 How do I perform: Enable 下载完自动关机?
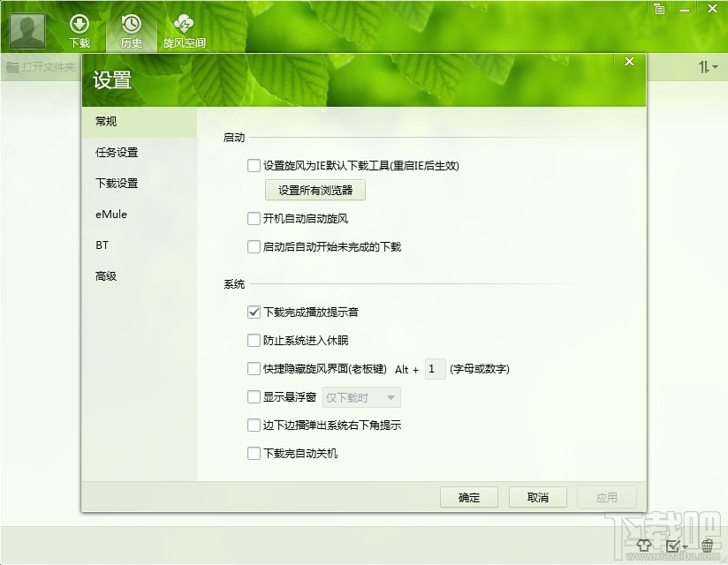254,453
